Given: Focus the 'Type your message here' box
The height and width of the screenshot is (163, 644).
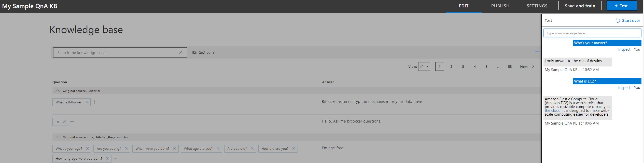Looking at the screenshot, I should [592, 33].
